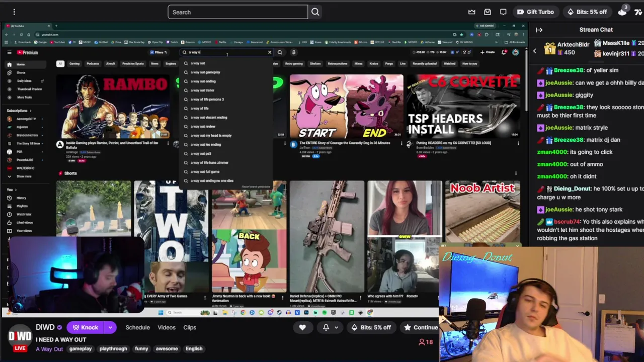Select the Gaming filter chip
Screen dimensions: 644x362
point(74,64)
